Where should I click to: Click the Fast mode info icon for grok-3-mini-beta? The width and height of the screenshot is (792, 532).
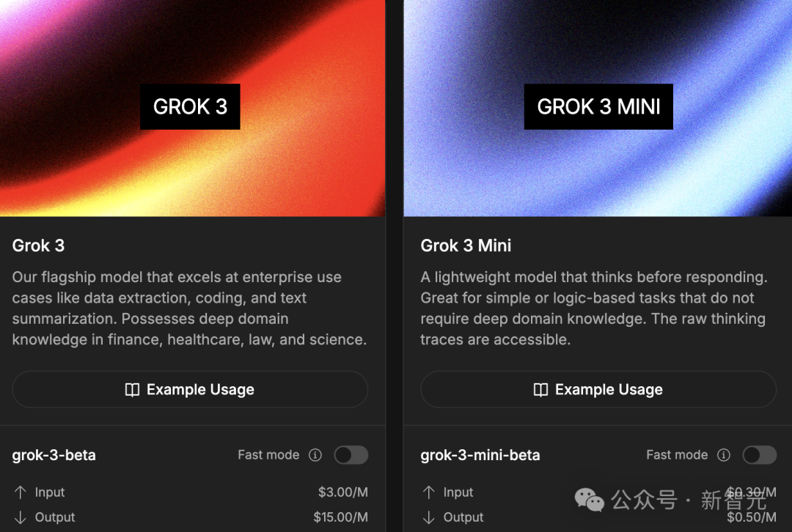tap(723, 455)
